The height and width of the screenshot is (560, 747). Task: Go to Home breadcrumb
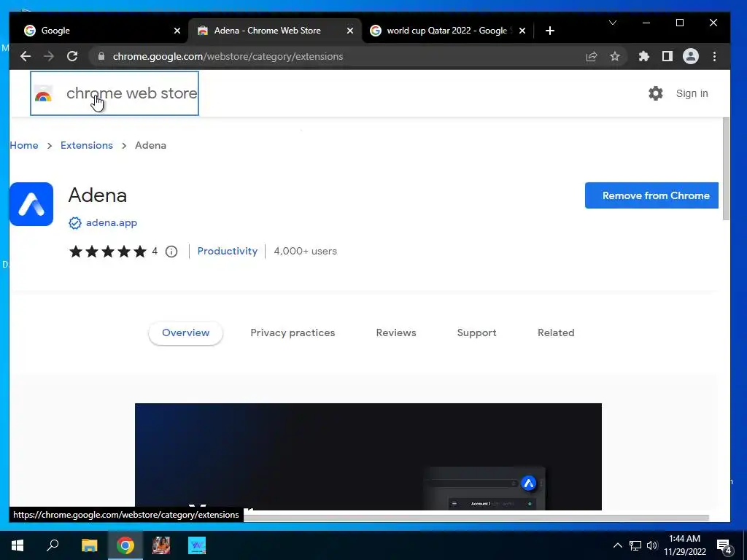[24, 145]
